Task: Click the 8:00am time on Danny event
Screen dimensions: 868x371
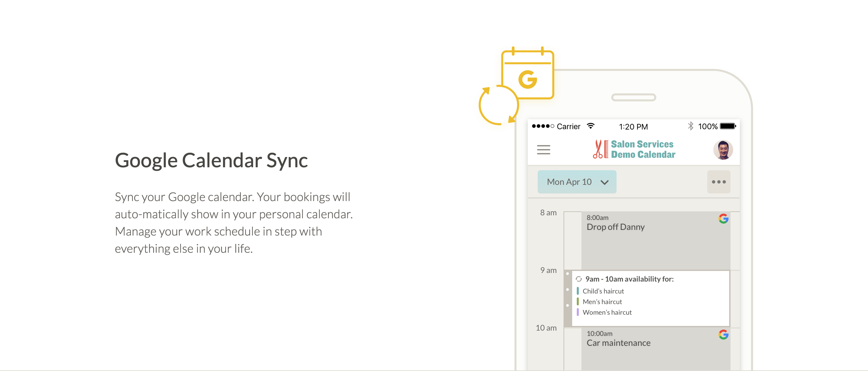Action: click(597, 218)
